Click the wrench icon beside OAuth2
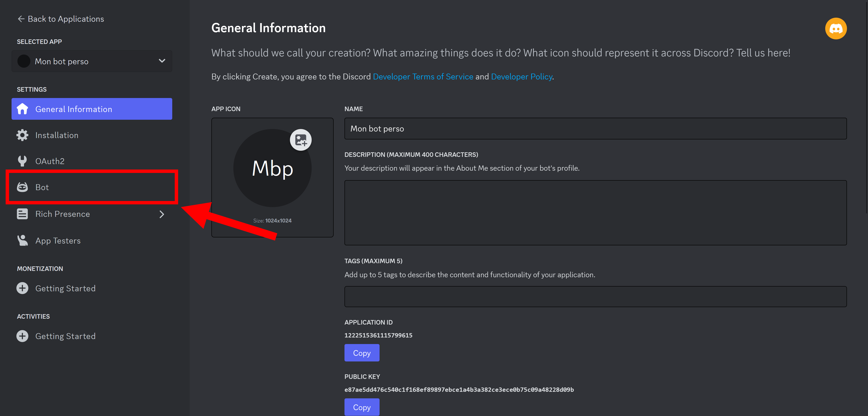The width and height of the screenshot is (868, 416). (x=23, y=161)
